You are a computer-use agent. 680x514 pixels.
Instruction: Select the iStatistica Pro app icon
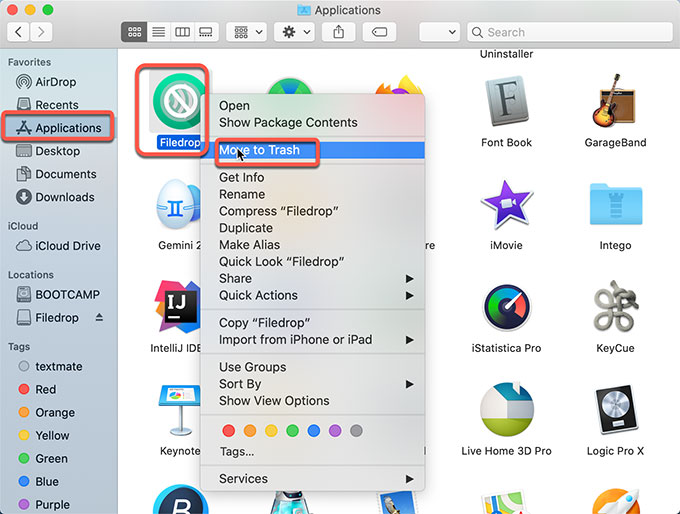(x=506, y=307)
